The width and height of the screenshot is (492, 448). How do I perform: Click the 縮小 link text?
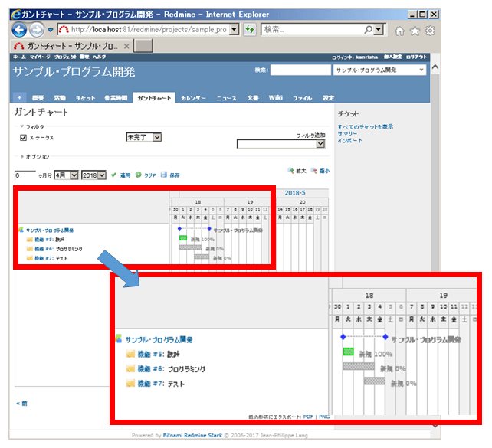click(x=324, y=171)
